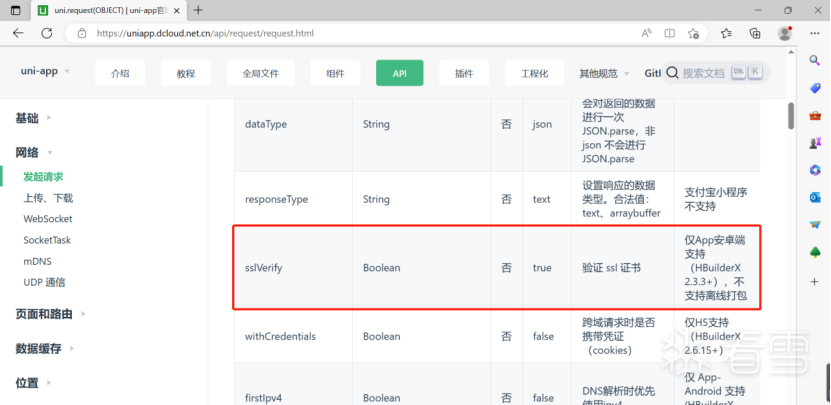Viewport: 831px width, 405px height.
Task: Open the sidebar shopping tag icon
Action: (x=815, y=88)
